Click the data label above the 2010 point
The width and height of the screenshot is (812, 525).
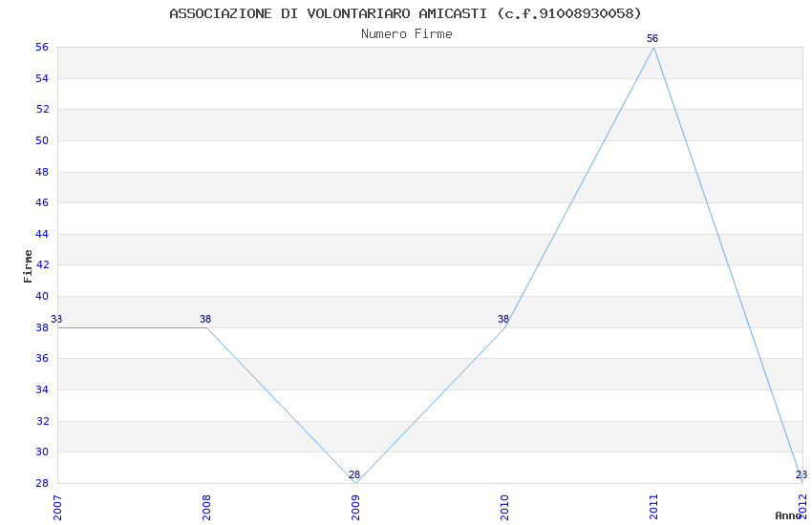pyautogui.click(x=503, y=319)
